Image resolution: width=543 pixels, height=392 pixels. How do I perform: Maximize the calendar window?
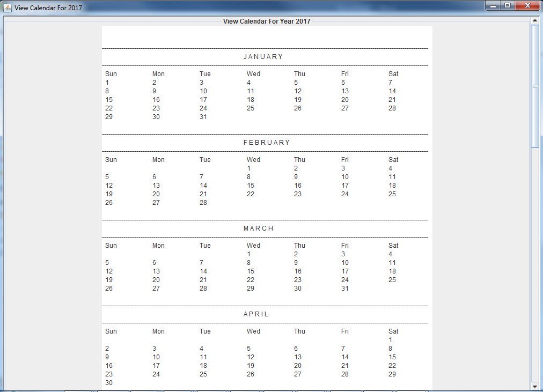click(508, 6)
